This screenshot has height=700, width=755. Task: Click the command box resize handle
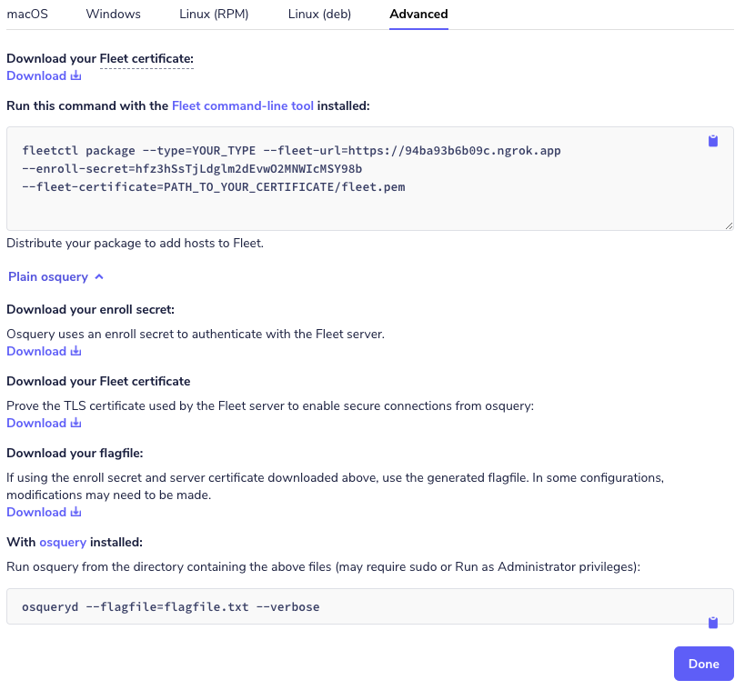click(729, 226)
